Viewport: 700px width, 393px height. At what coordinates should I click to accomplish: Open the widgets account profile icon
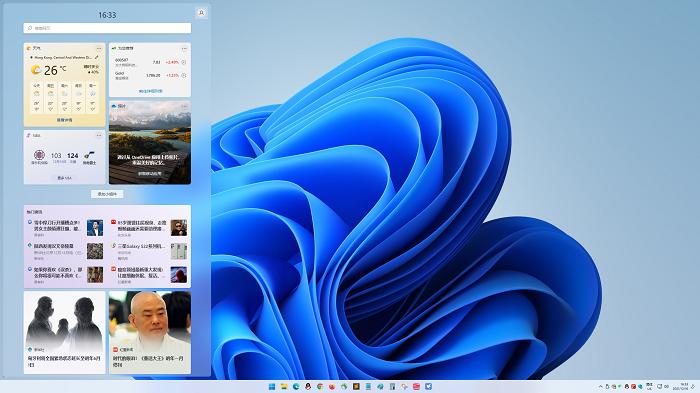click(201, 13)
